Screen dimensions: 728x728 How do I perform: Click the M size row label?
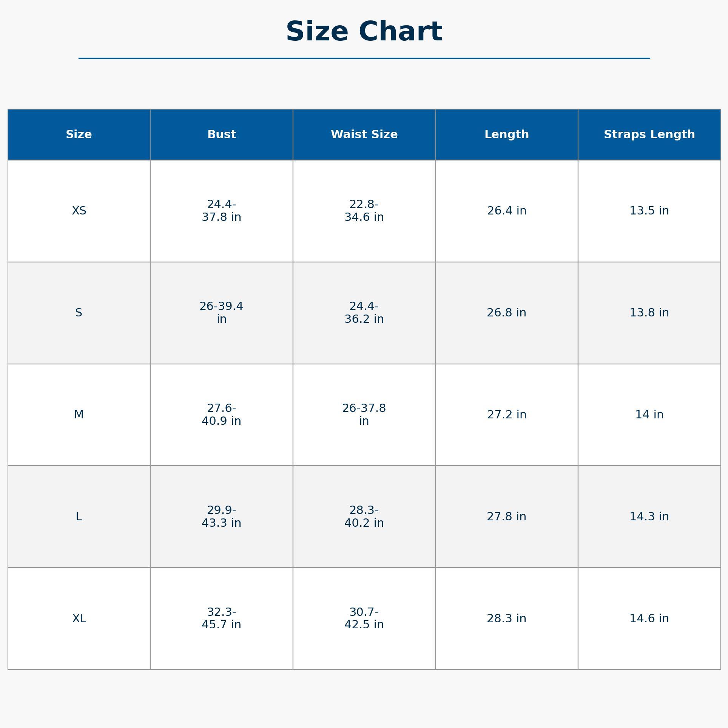tap(79, 415)
